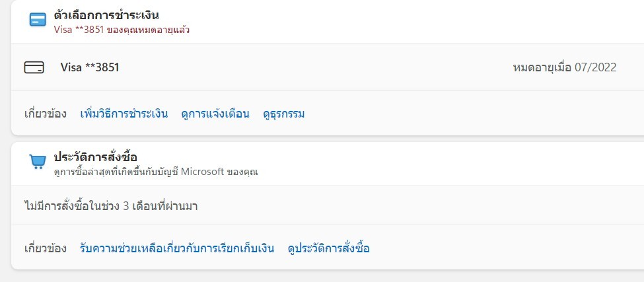Click the หมดอายุเมื่อ 07/2022 expiry text
Image resolution: width=644 pixels, height=282 pixels.
tap(564, 67)
